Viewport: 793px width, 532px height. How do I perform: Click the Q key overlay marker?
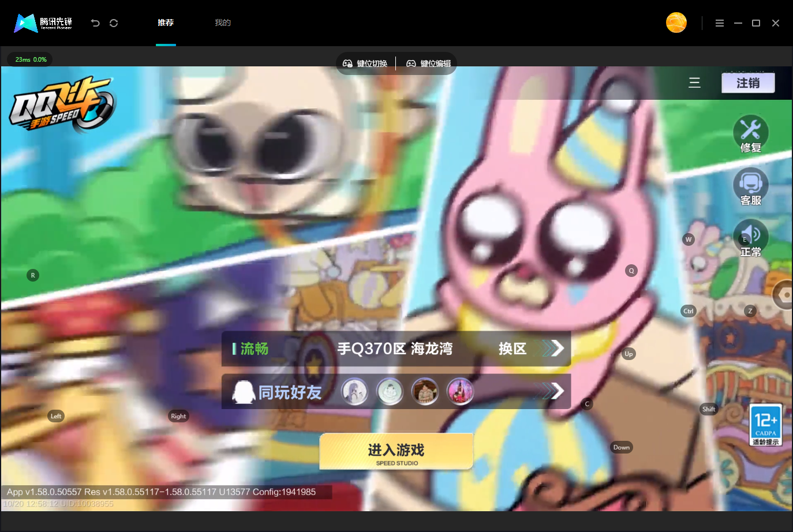[631, 271]
